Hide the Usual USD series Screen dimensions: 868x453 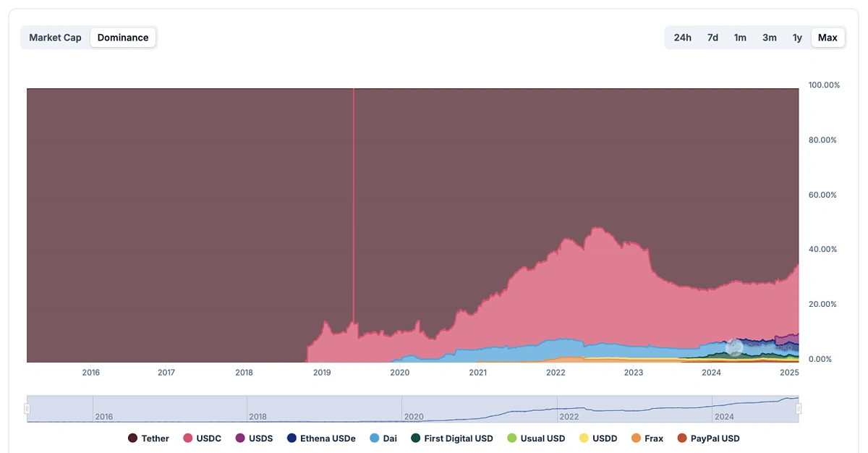pos(536,439)
